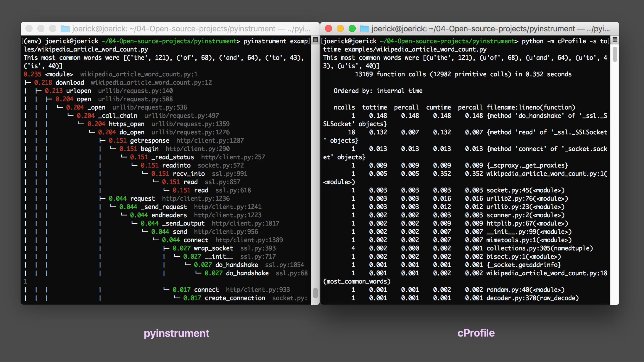Click the 'cProfile' caption under the right window
644x362 pixels.
[476, 333]
